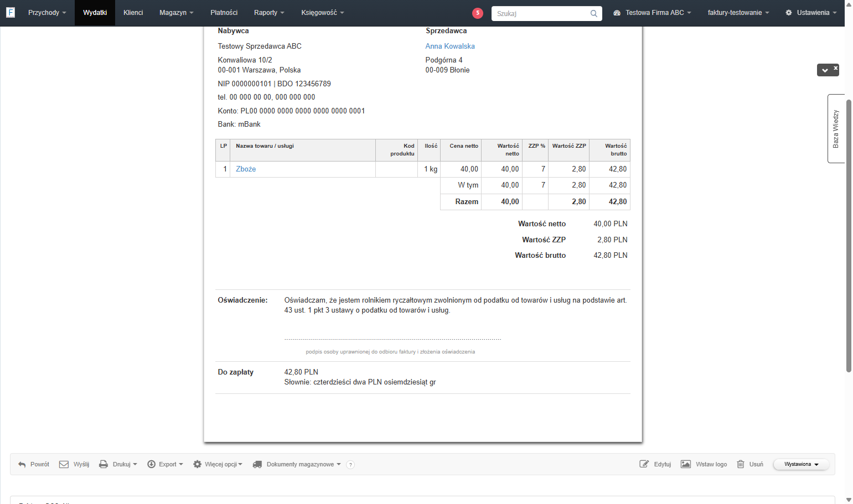Open the Płatności section
This screenshot has width=853, height=504.
pyautogui.click(x=224, y=13)
